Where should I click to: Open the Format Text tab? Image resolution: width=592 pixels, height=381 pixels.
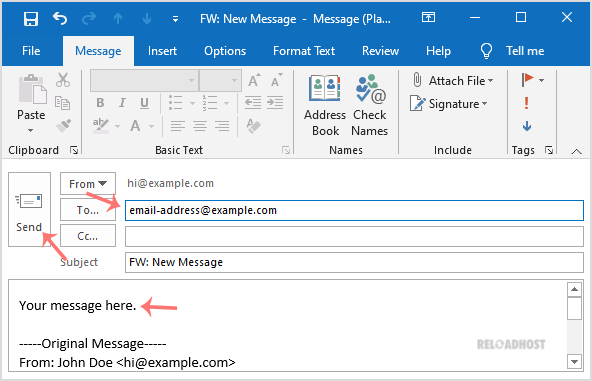click(304, 51)
